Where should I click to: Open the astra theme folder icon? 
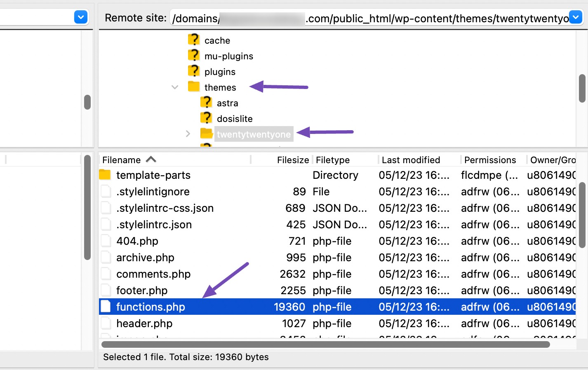point(206,102)
